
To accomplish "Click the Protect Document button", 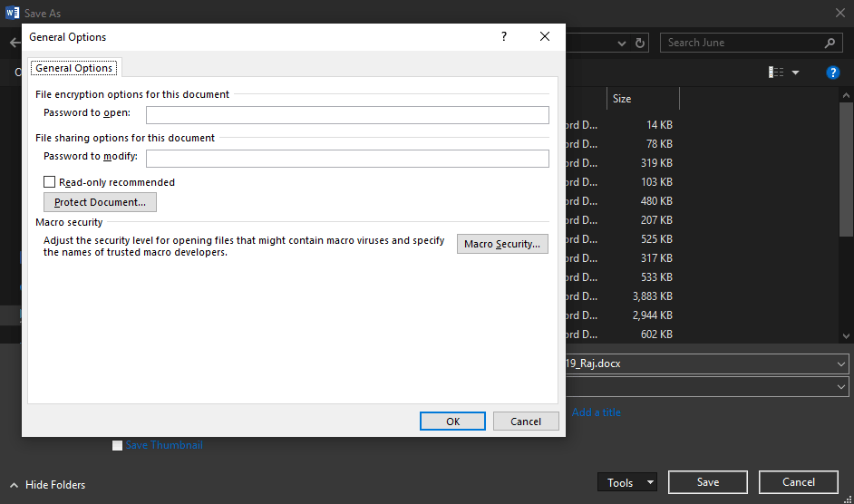I will [x=100, y=202].
